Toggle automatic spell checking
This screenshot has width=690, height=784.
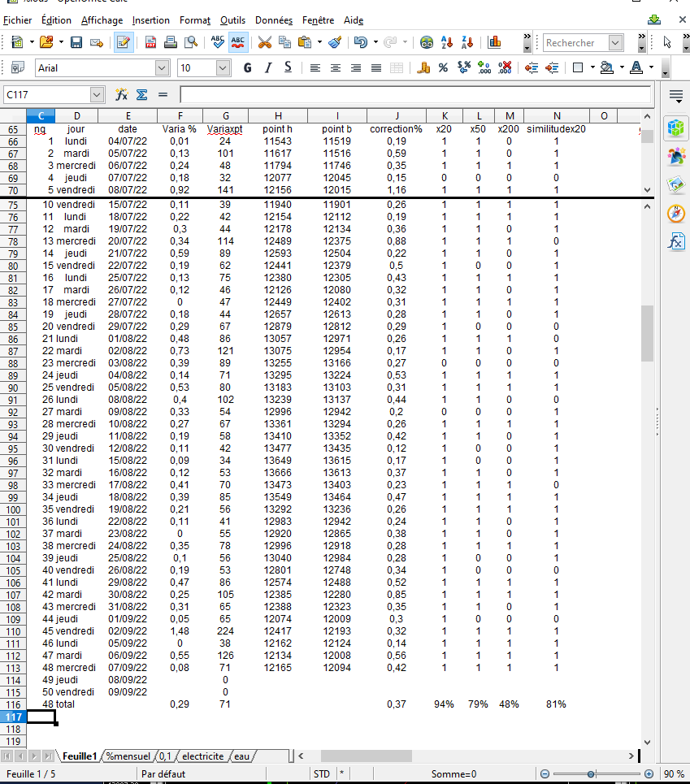[x=239, y=42]
